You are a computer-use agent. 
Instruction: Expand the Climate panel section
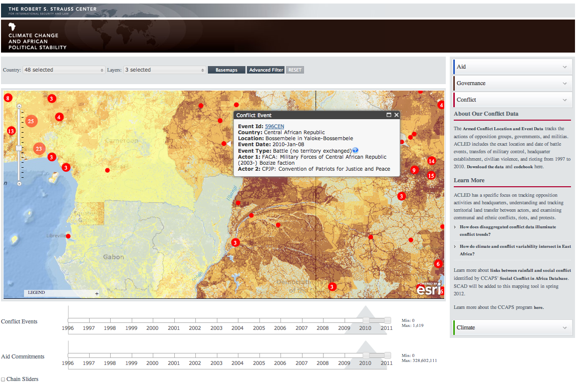[512, 327]
